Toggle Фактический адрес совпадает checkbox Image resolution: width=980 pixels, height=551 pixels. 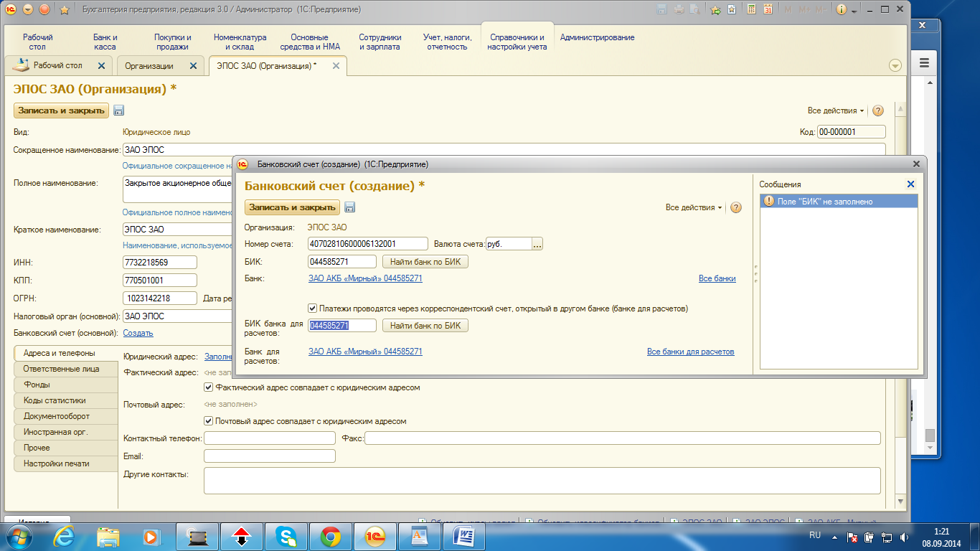209,387
